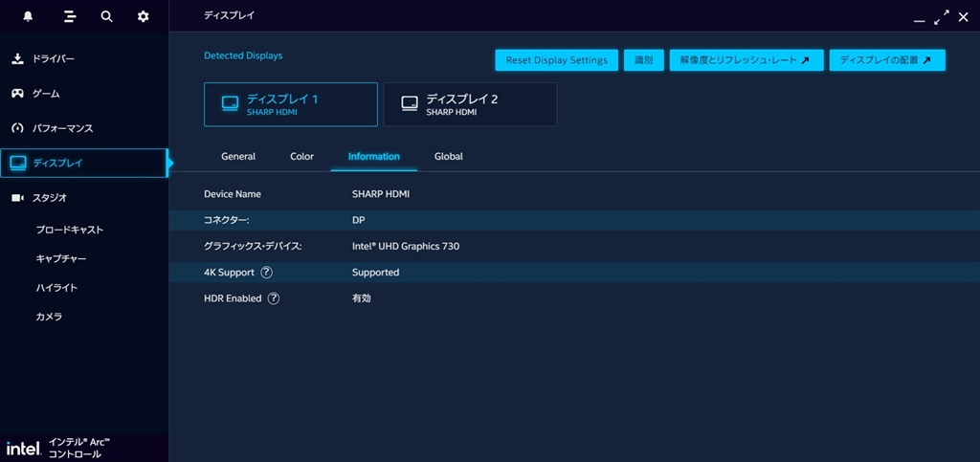Image resolution: width=980 pixels, height=462 pixels.
Task: Open the ゲーム section in sidebar
Action: pos(84,94)
